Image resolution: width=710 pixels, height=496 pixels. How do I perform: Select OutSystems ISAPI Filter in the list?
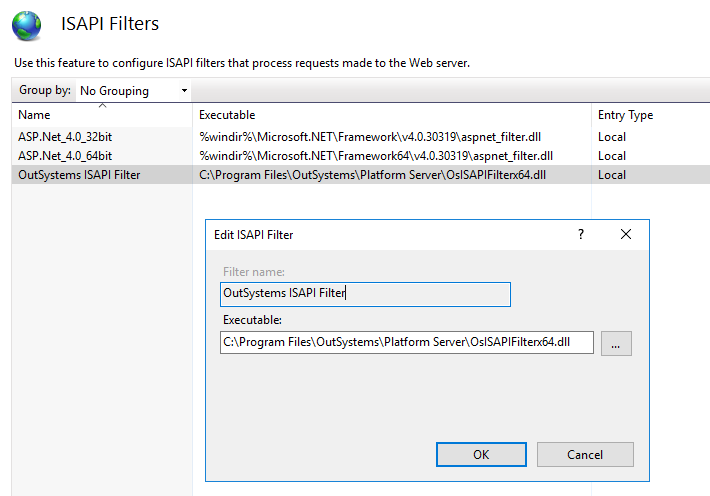click(x=79, y=175)
